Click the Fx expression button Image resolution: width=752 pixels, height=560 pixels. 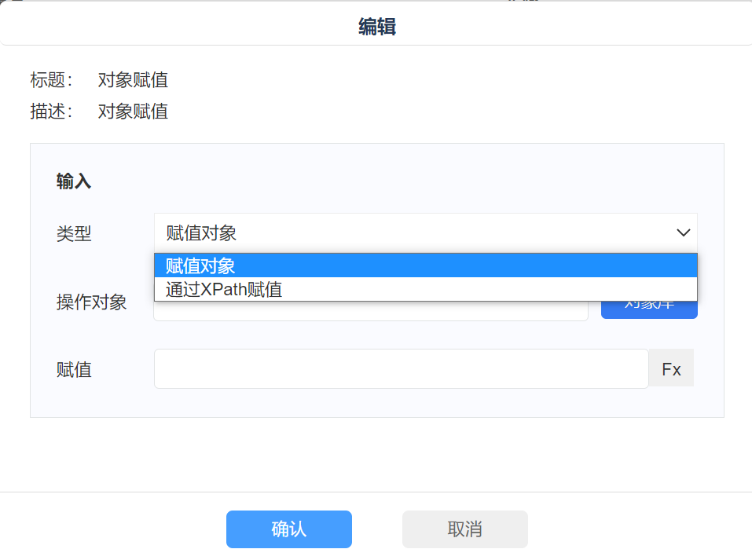[671, 369]
